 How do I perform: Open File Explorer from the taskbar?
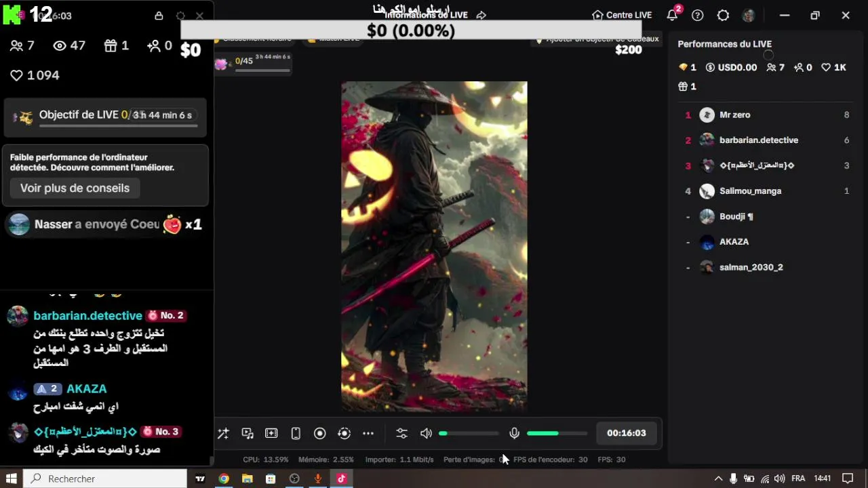point(248,479)
